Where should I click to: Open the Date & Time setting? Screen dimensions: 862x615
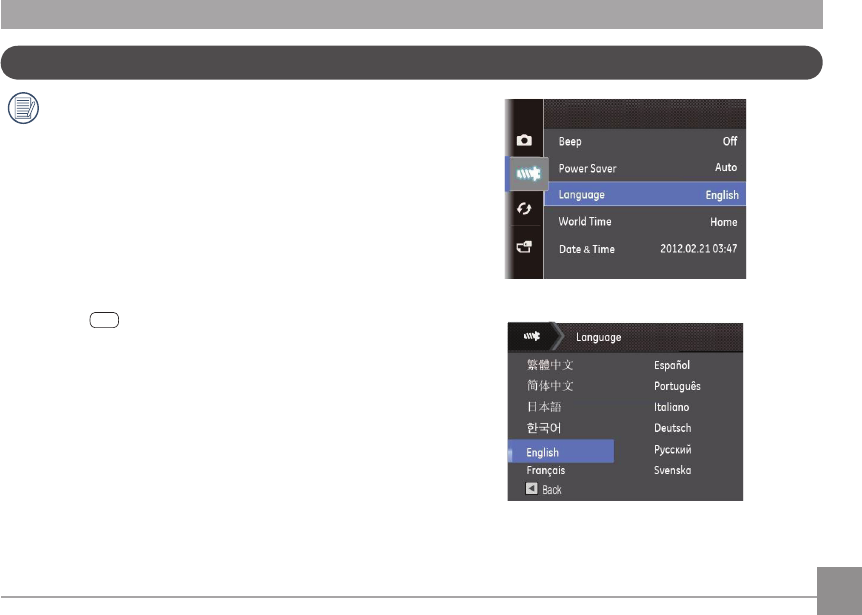645,249
